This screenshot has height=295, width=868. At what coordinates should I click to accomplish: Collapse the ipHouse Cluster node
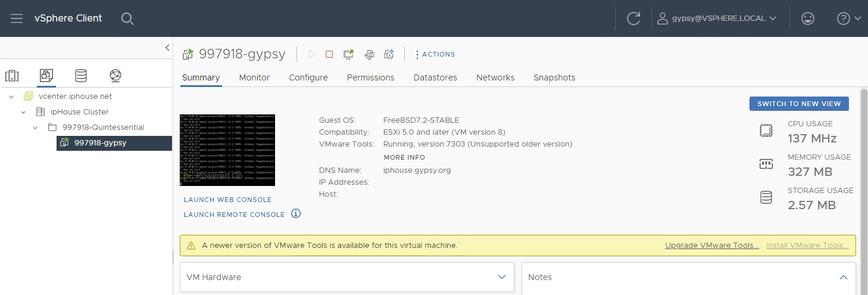coord(23,111)
